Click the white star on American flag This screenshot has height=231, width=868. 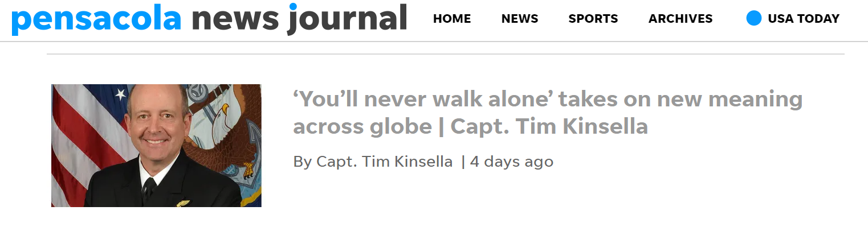pos(121,94)
